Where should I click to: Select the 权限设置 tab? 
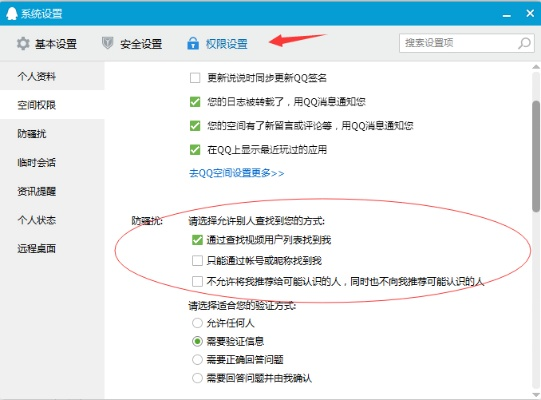tap(217, 44)
